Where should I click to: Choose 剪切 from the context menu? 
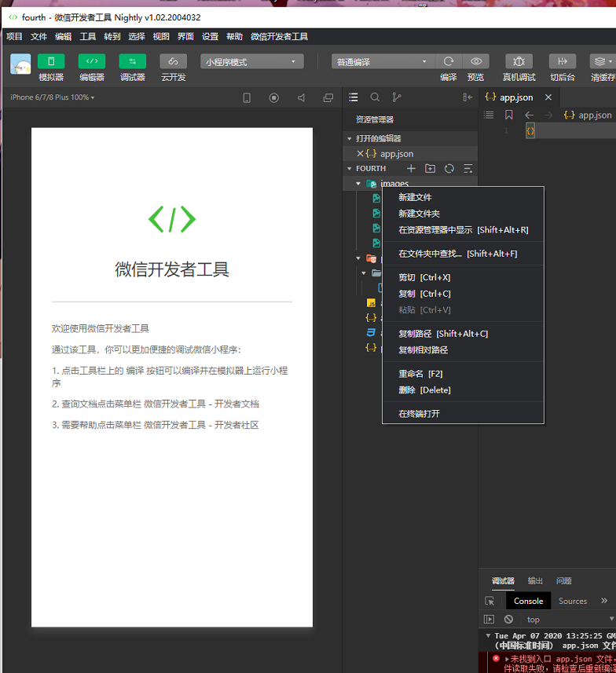click(x=463, y=278)
